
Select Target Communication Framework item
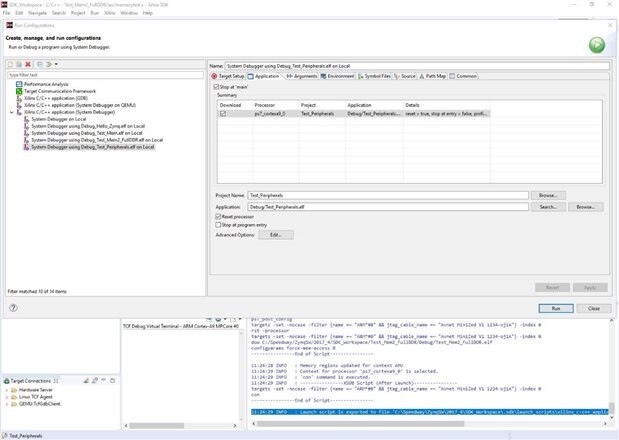pyautogui.click(x=61, y=91)
